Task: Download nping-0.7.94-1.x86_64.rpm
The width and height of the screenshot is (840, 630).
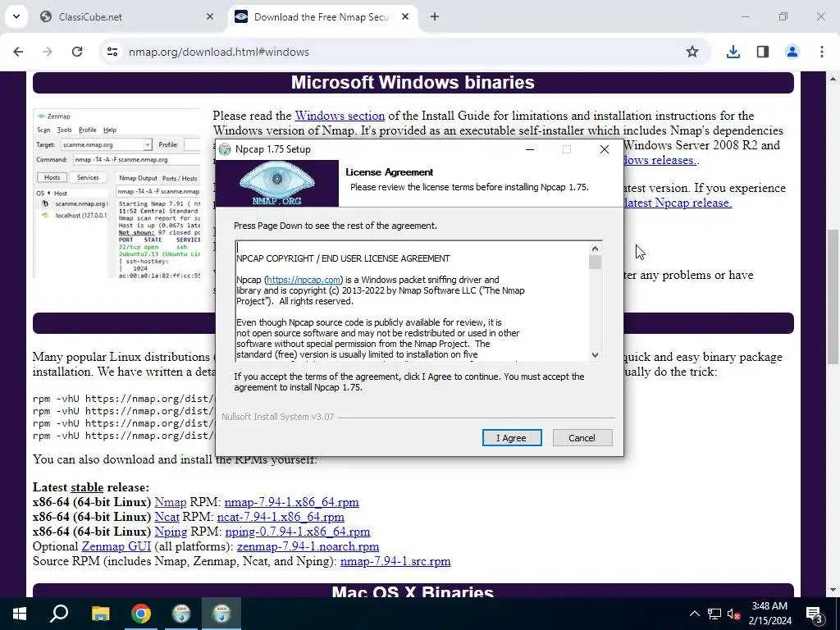Action: 297,532
